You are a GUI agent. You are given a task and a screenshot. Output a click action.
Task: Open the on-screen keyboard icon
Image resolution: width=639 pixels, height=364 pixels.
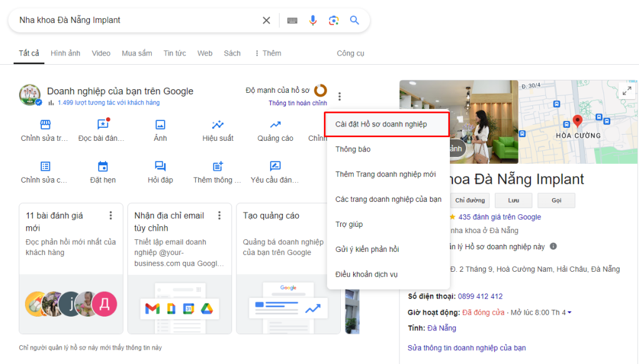[291, 19]
